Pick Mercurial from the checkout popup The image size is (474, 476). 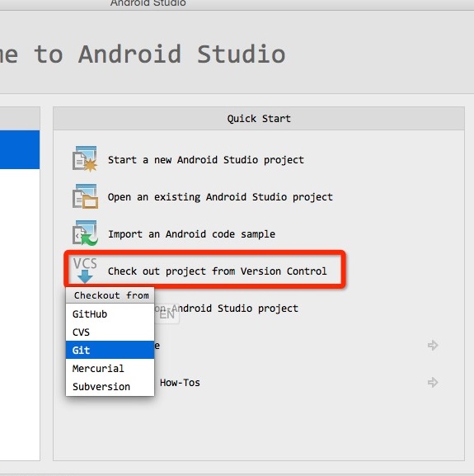coord(110,368)
